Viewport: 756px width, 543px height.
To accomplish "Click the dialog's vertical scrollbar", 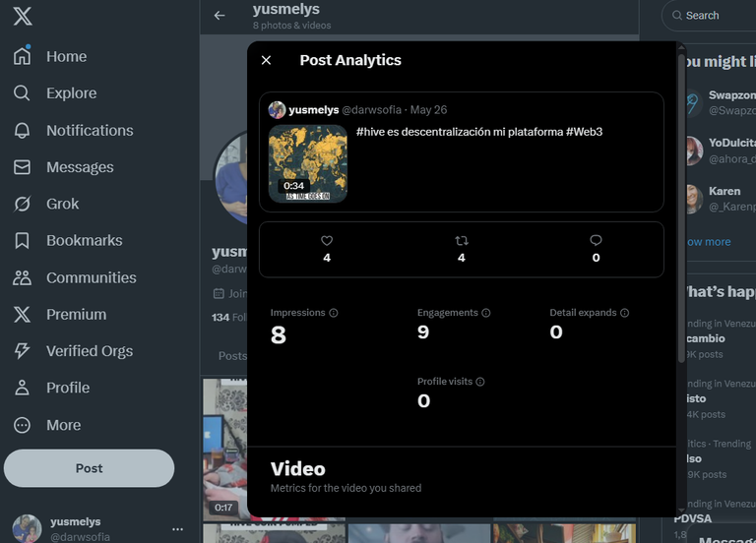I will coord(681,208).
